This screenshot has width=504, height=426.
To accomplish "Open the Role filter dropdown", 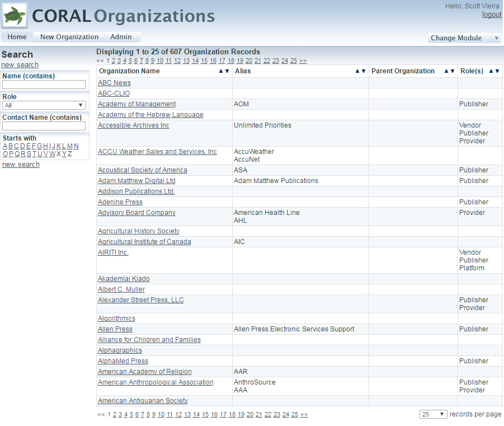I will tap(44, 105).
